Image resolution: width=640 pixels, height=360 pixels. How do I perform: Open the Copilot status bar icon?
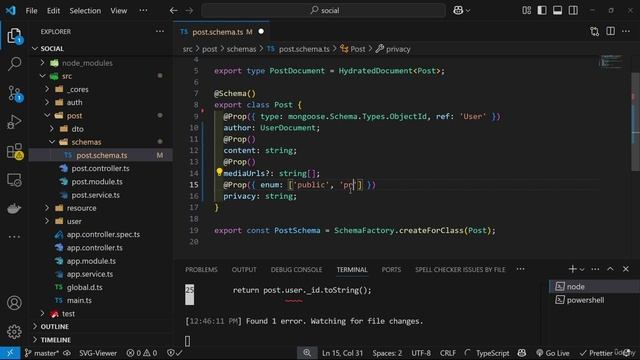(x=522, y=353)
